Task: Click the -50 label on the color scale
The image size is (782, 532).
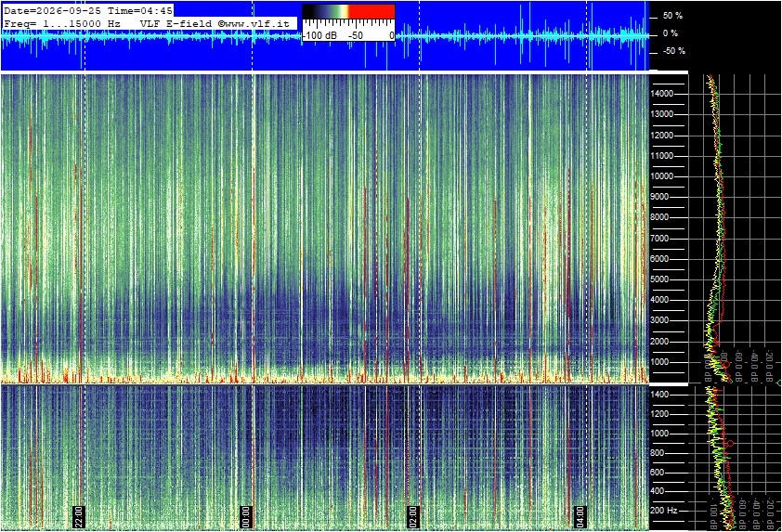Action: point(355,36)
